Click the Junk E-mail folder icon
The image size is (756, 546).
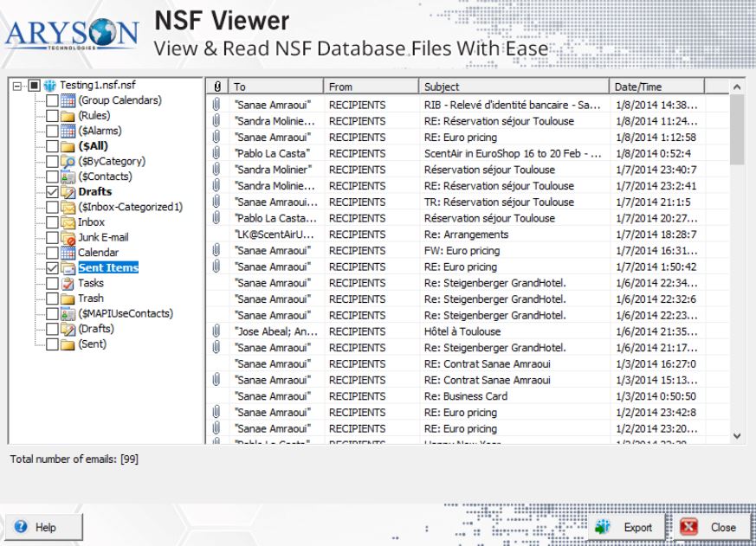[68, 238]
